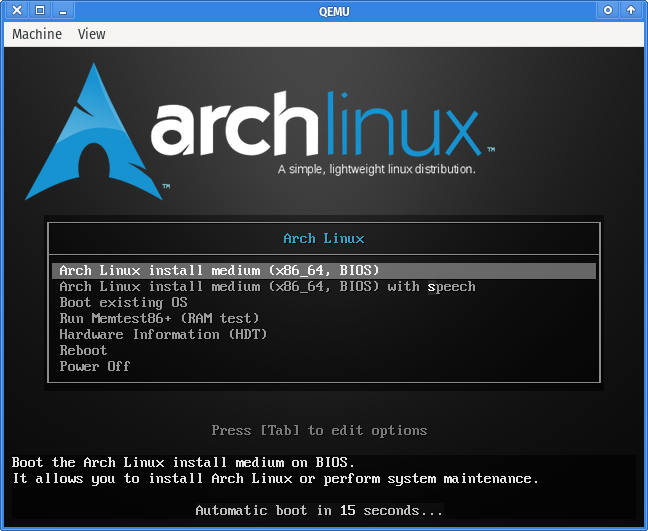Click the up arrow icon in title bar
Image resolution: width=648 pixels, height=531 pixels.
(x=631, y=10)
